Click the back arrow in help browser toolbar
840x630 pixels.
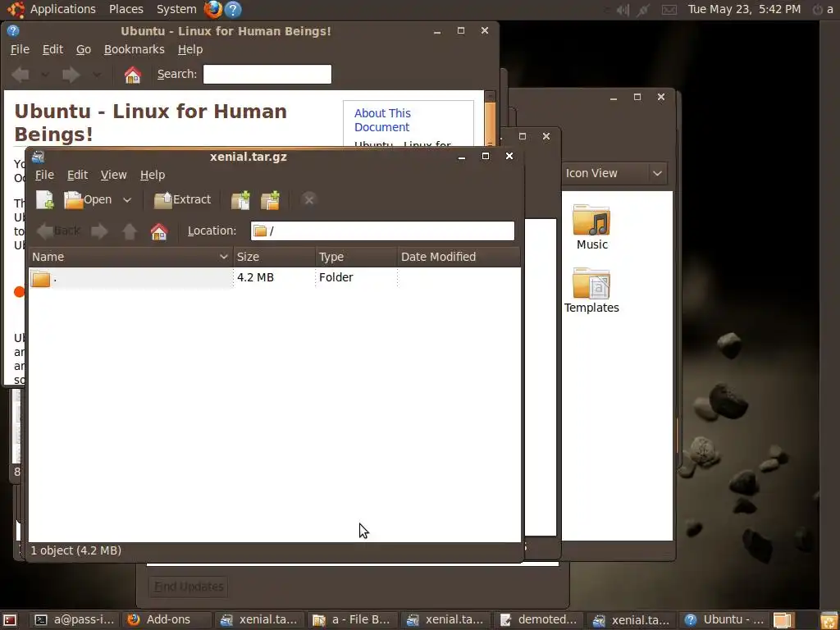click(x=21, y=75)
